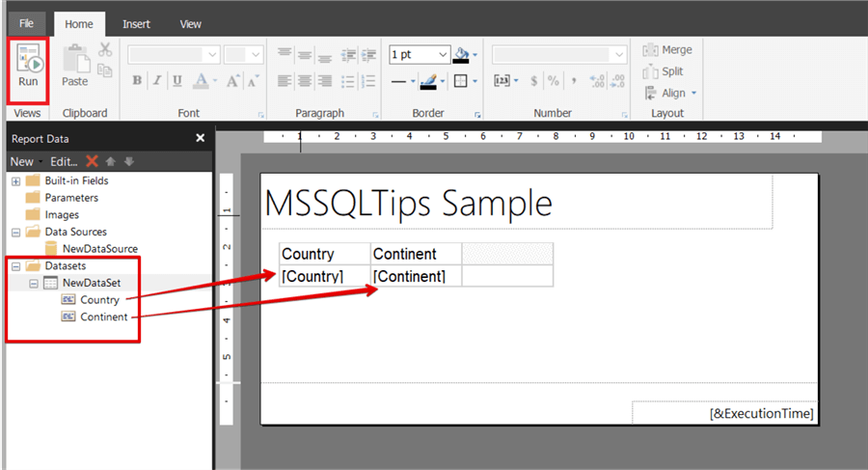This screenshot has height=470, width=868.
Task: Apply a bulleted list
Action: pos(348,81)
